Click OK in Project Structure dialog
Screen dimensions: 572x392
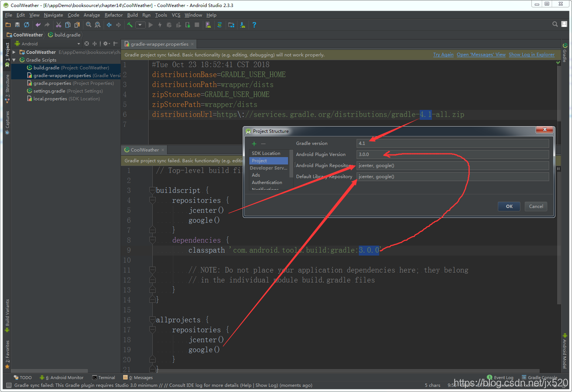(x=509, y=207)
